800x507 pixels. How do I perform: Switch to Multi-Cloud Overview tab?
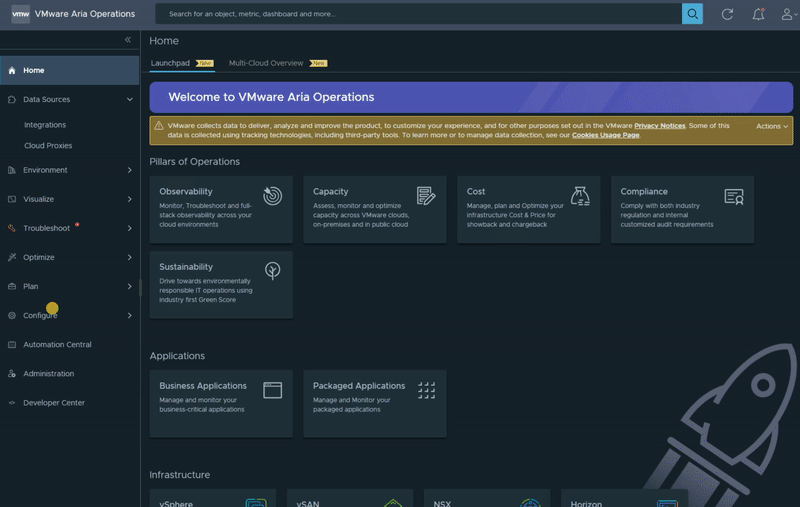coord(278,63)
